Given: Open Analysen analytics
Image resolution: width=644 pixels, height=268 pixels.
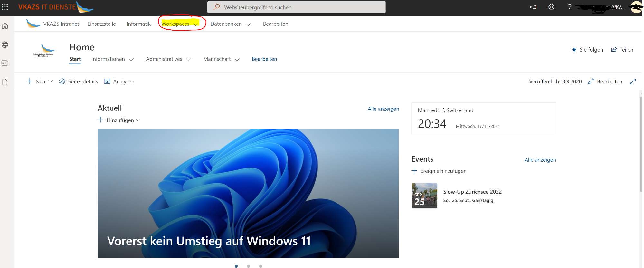Looking at the screenshot, I should 119,81.
